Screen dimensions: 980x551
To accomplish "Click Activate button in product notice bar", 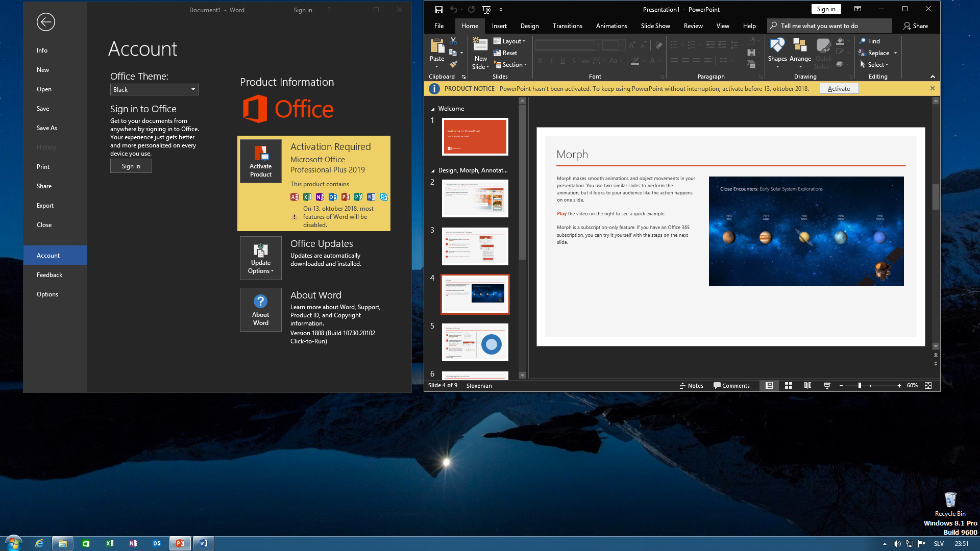I will (839, 88).
